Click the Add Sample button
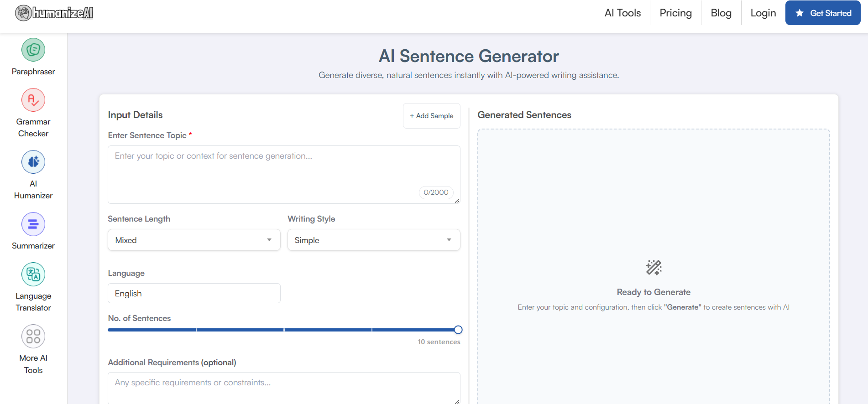This screenshot has height=404, width=868. 431,116
